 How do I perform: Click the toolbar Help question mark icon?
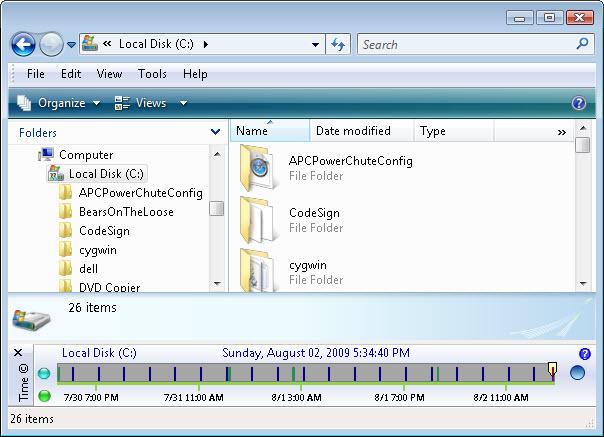[579, 103]
